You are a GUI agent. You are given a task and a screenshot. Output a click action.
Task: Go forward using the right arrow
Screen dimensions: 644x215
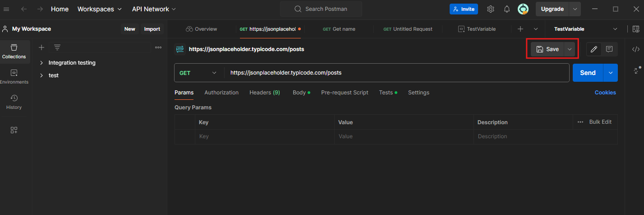(x=40, y=9)
